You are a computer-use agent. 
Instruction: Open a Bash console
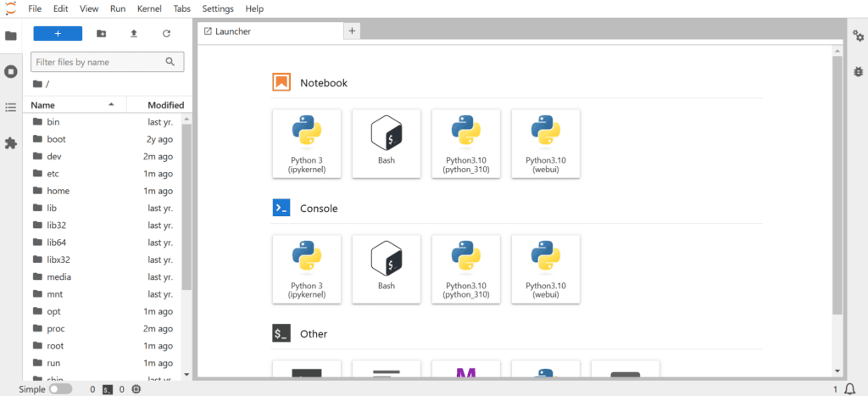[x=387, y=269]
